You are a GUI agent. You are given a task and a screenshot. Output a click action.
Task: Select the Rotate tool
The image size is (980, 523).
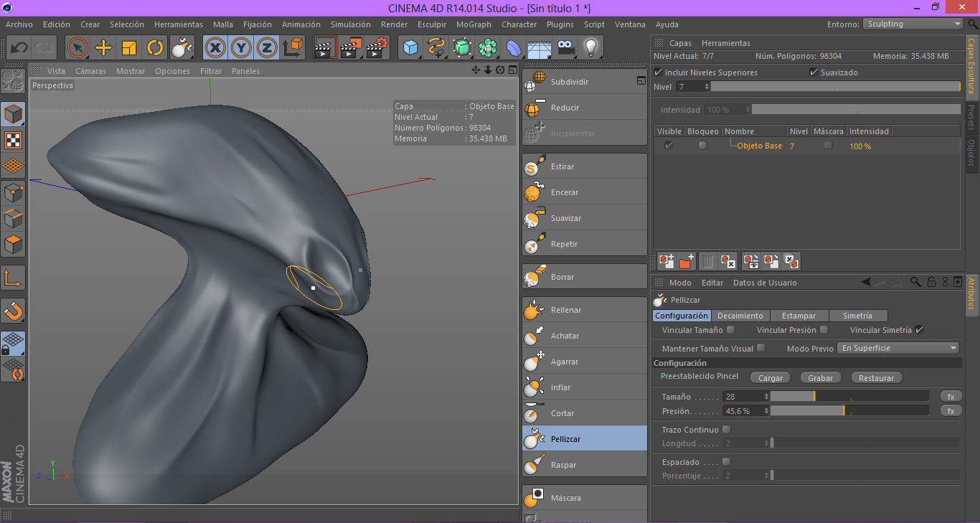point(155,48)
